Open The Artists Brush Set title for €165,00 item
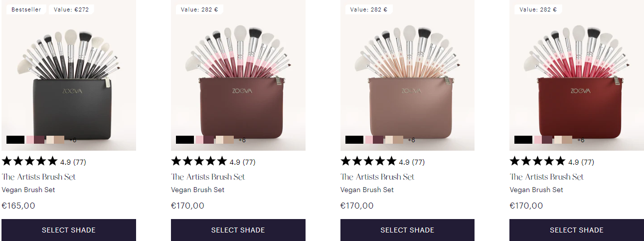This screenshot has height=241, width=644. 39,177
